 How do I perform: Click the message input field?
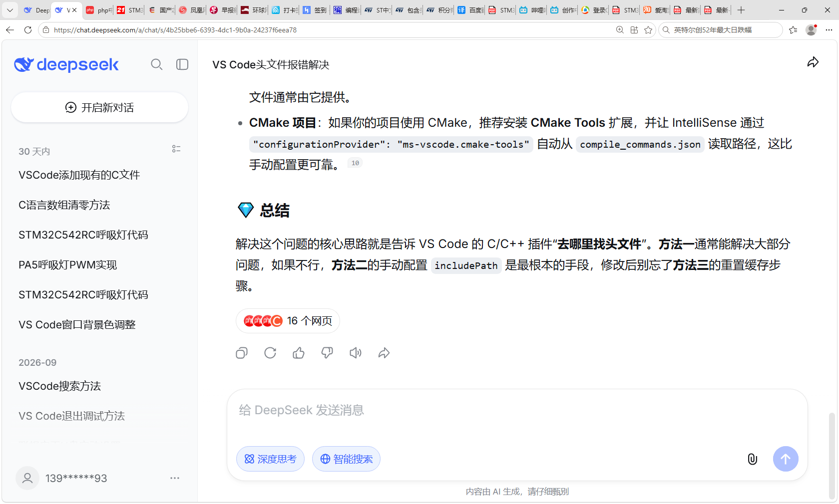point(517,410)
